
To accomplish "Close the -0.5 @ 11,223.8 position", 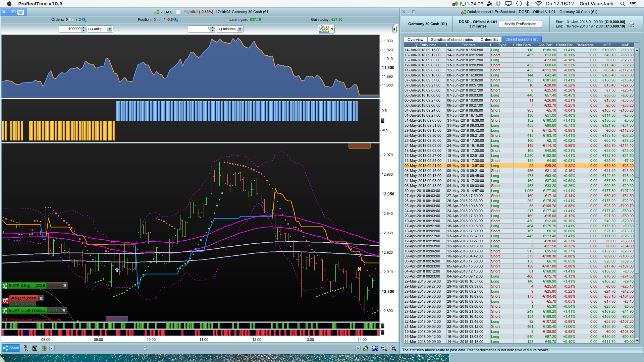I will [41, 298].
